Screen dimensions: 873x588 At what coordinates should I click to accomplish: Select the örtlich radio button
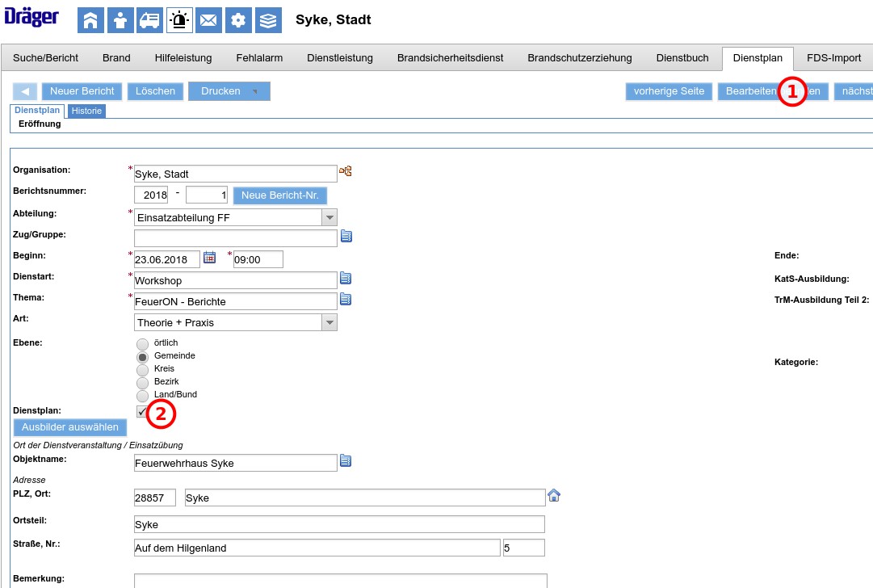pos(143,343)
